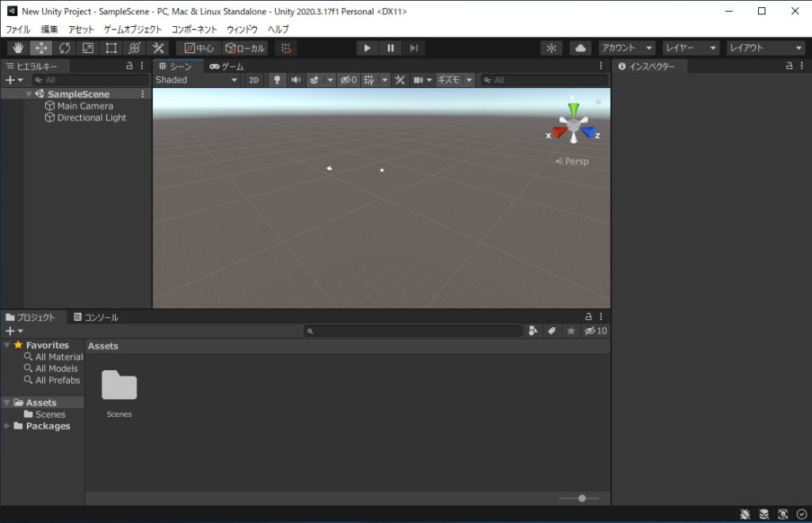Open アカウント dropdown
The height and width of the screenshot is (523, 812).
point(626,48)
